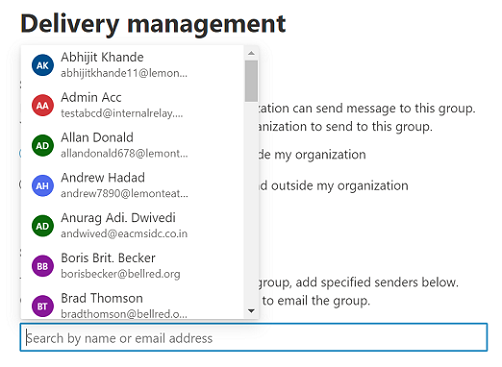Choose Abhijit Khande from the suggestion list
This screenshot has width=502, height=367.
pos(133,65)
